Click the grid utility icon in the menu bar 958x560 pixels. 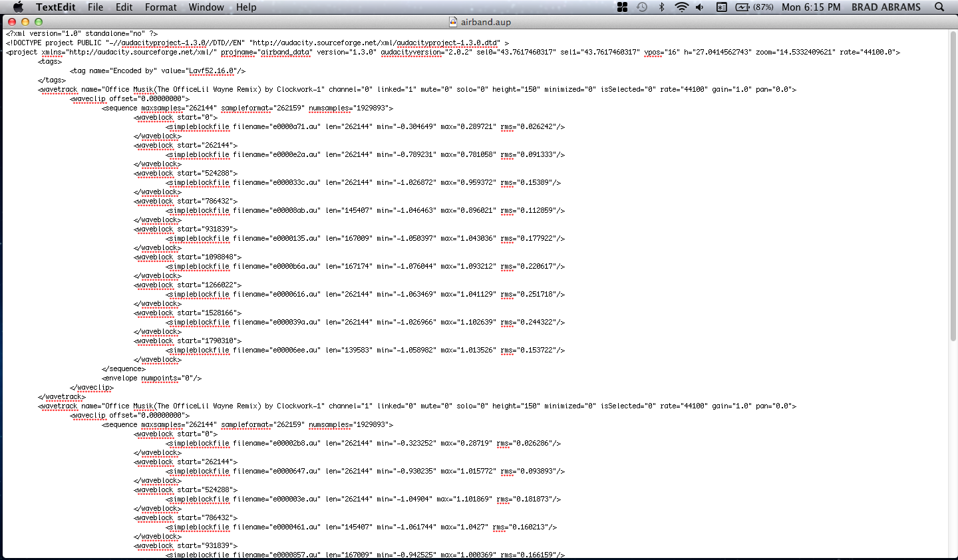[x=623, y=7]
